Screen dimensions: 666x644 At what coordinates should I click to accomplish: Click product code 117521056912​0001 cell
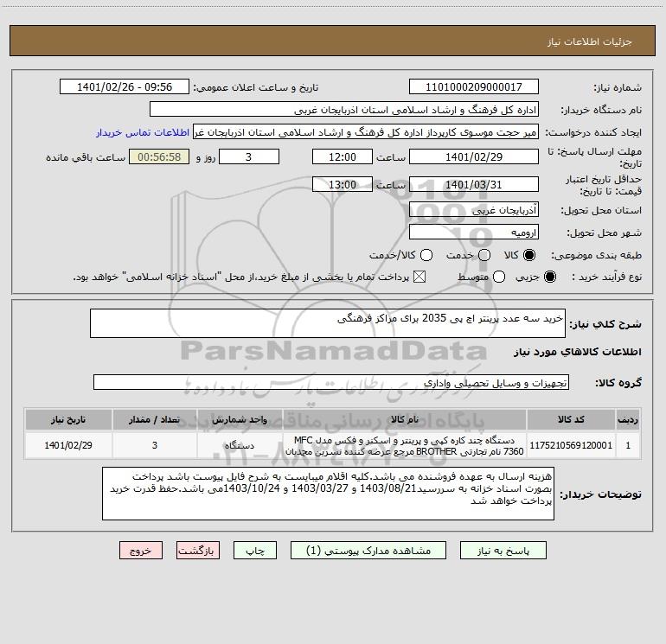571,445
